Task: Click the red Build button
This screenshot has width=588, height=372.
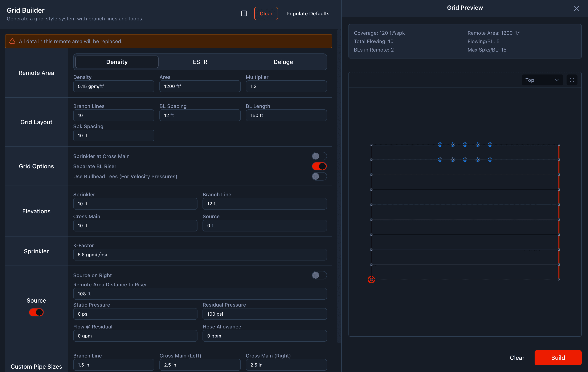Action: pyautogui.click(x=558, y=358)
